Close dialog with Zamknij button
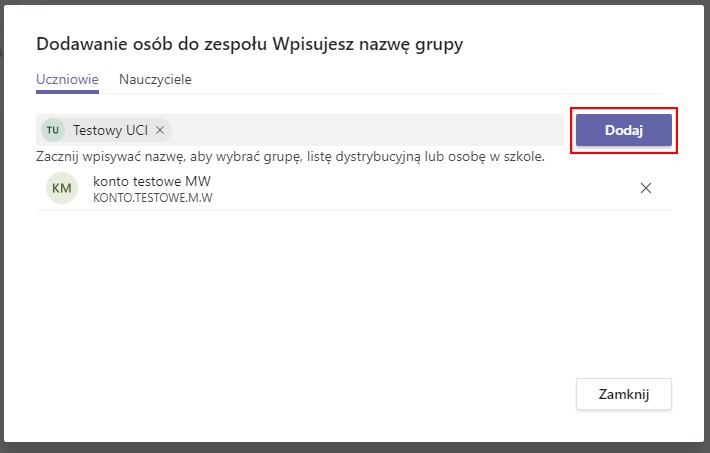Screen dimensions: 710x453 click(x=624, y=394)
